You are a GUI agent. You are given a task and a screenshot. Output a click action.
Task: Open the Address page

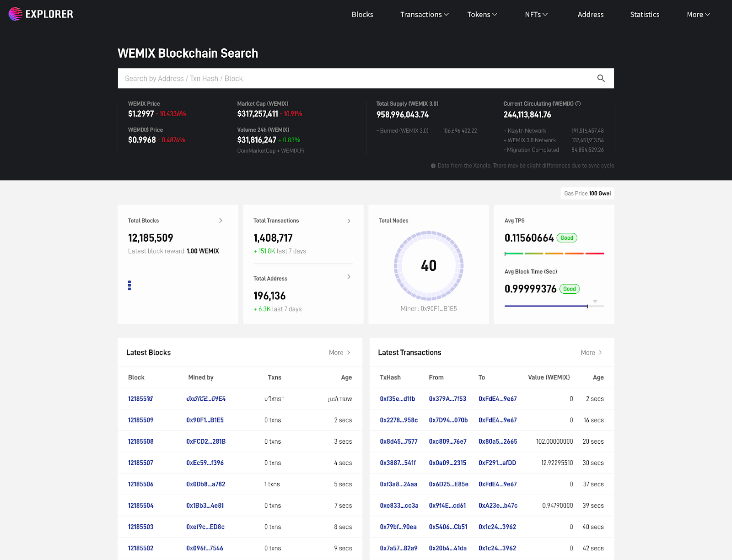click(591, 15)
